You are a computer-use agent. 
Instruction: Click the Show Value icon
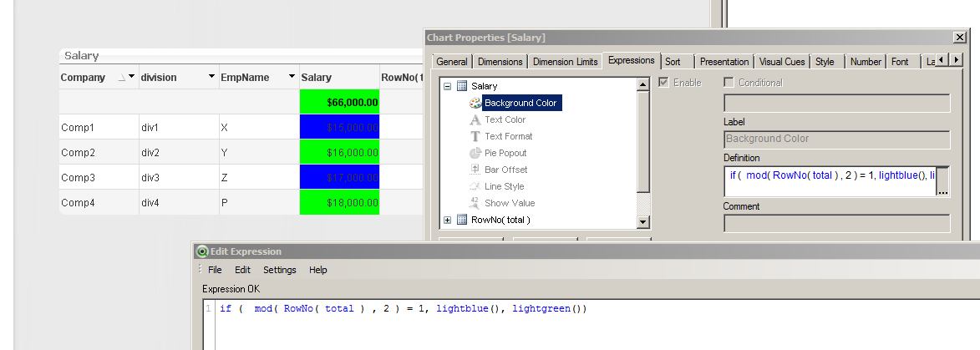[x=475, y=203]
